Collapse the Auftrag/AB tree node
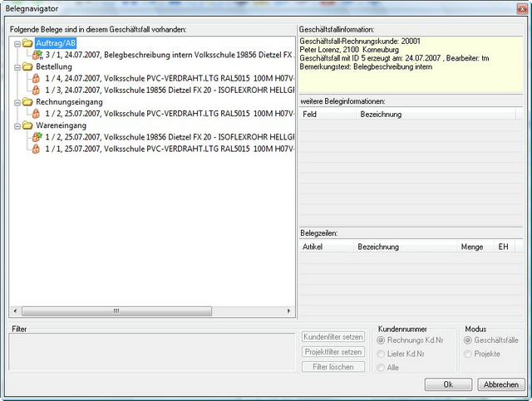532x401 pixels. pyautogui.click(x=17, y=42)
